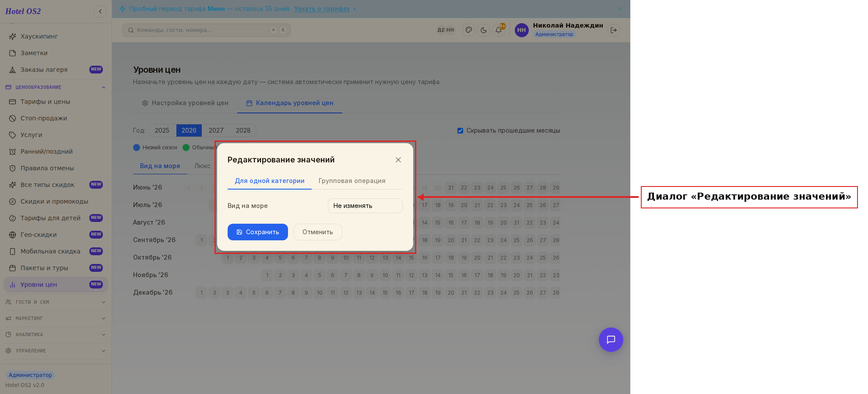Close the Редактирование значений dialog
This screenshot has height=394, width=868.
[x=398, y=160]
